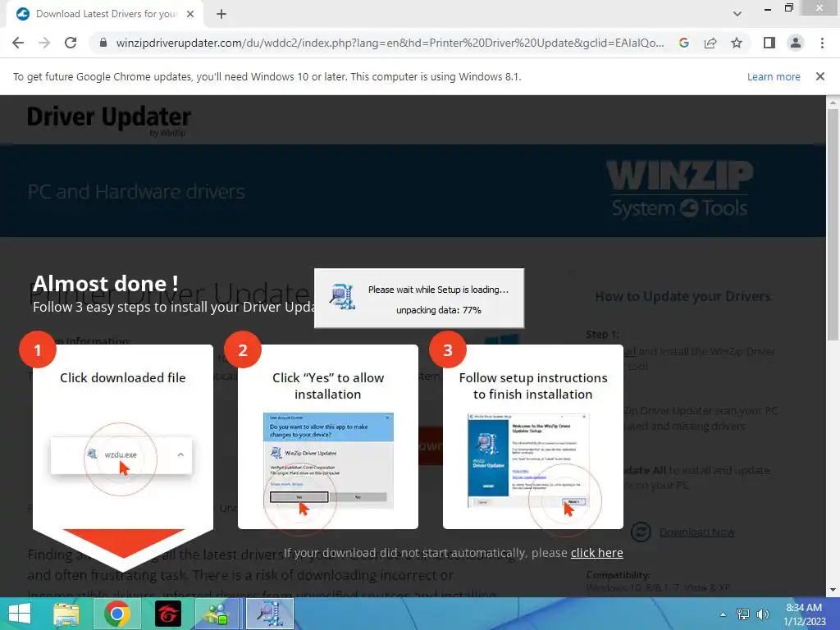Click the UAC dialog illustration in step 2

point(328,460)
